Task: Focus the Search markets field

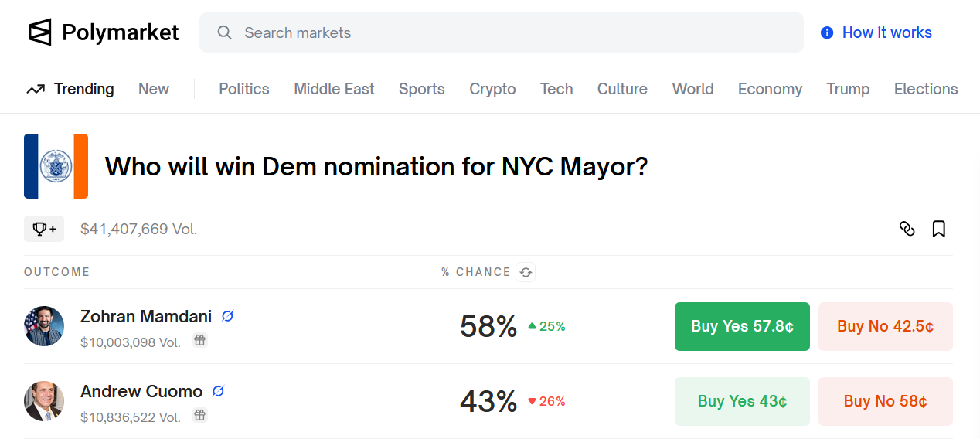Action: (x=502, y=32)
